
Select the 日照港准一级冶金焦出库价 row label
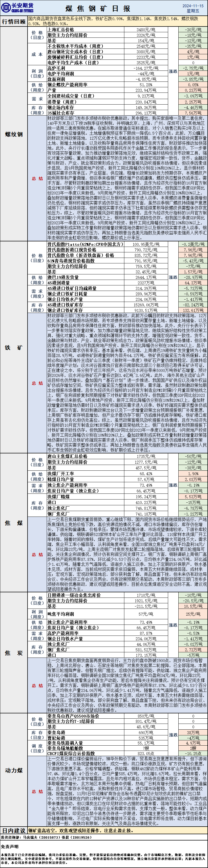[74, 595]
